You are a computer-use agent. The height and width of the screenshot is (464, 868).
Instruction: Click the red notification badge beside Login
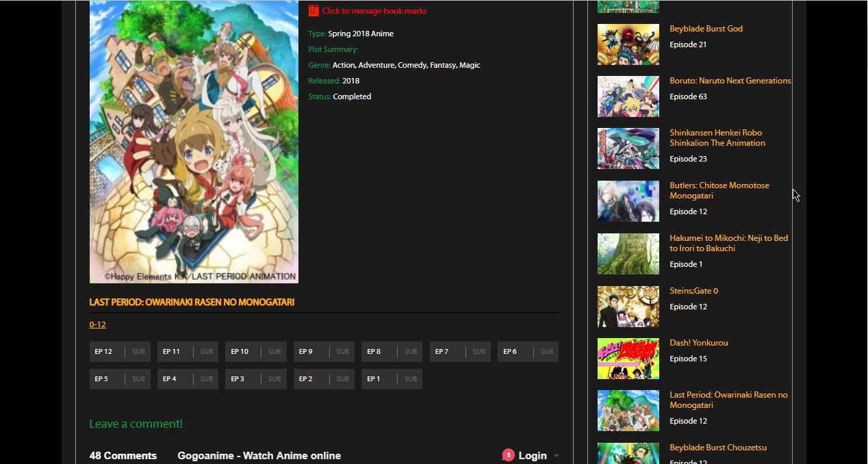point(508,455)
